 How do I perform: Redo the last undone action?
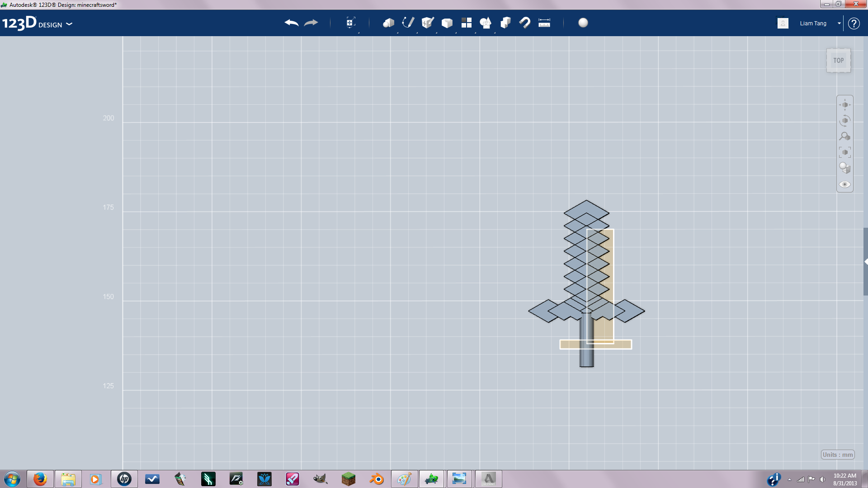coord(311,23)
